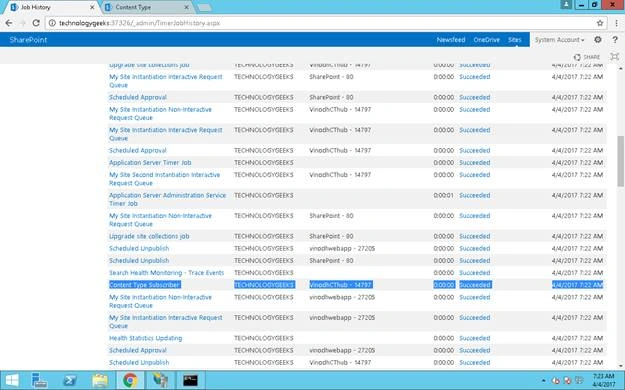Launch PowerShell from taskbar
The height and width of the screenshot is (390, 625).
pos(70,380)
